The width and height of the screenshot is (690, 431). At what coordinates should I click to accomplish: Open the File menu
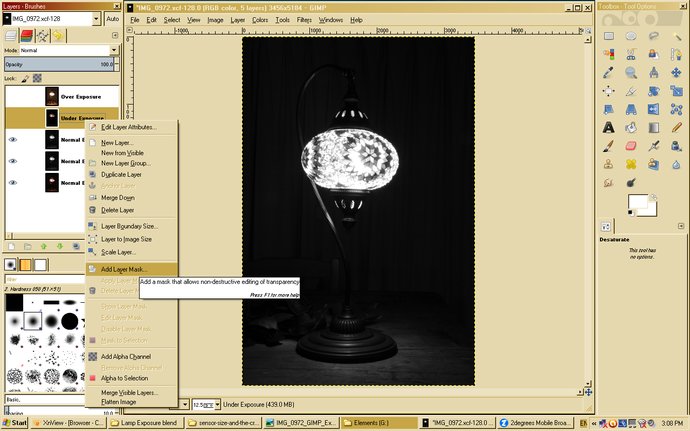click(x=135, y=20)
